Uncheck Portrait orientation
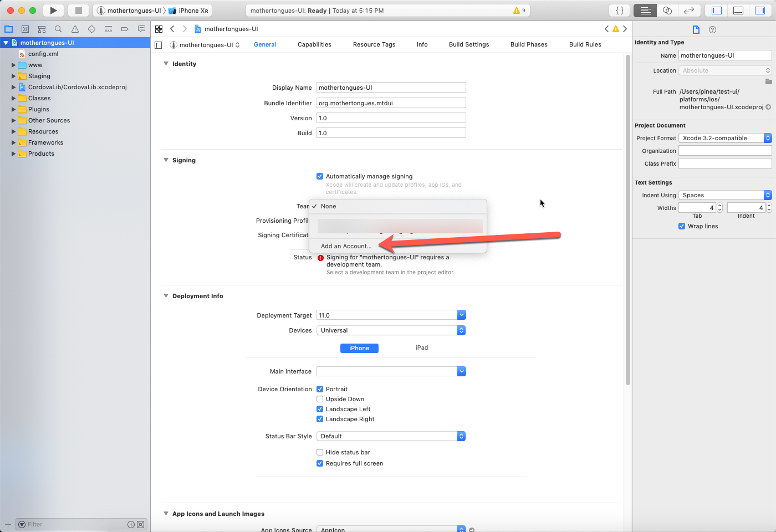Viewport: 776px width, 532px height. (320, 389)
